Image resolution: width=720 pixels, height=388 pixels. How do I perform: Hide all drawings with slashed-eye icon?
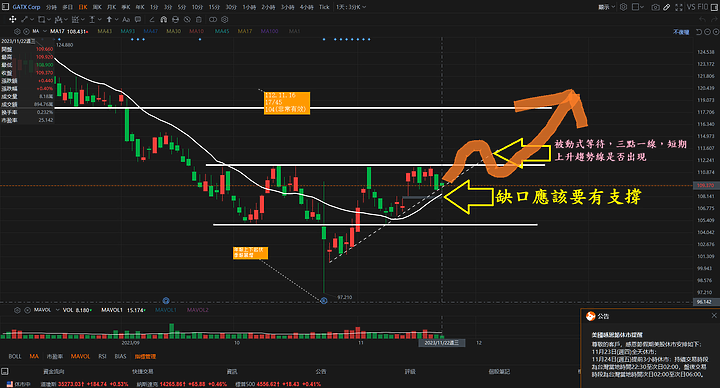click(187, 19)
